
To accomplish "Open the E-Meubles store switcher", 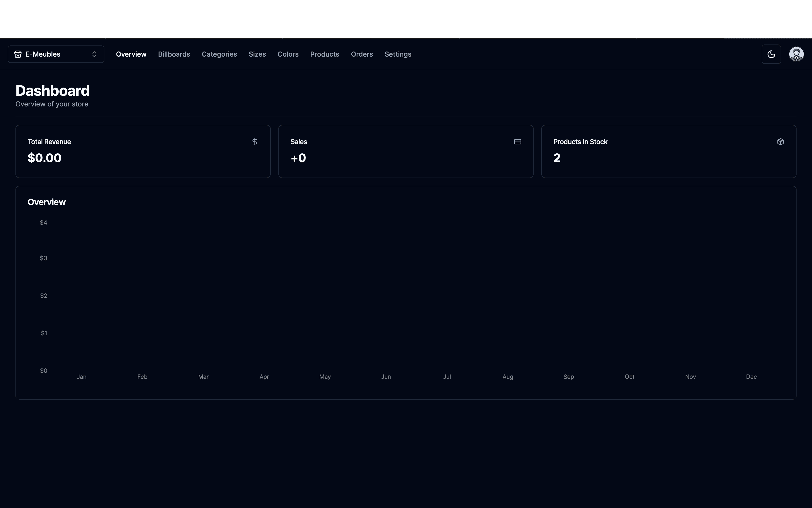I will pos(56,54).
